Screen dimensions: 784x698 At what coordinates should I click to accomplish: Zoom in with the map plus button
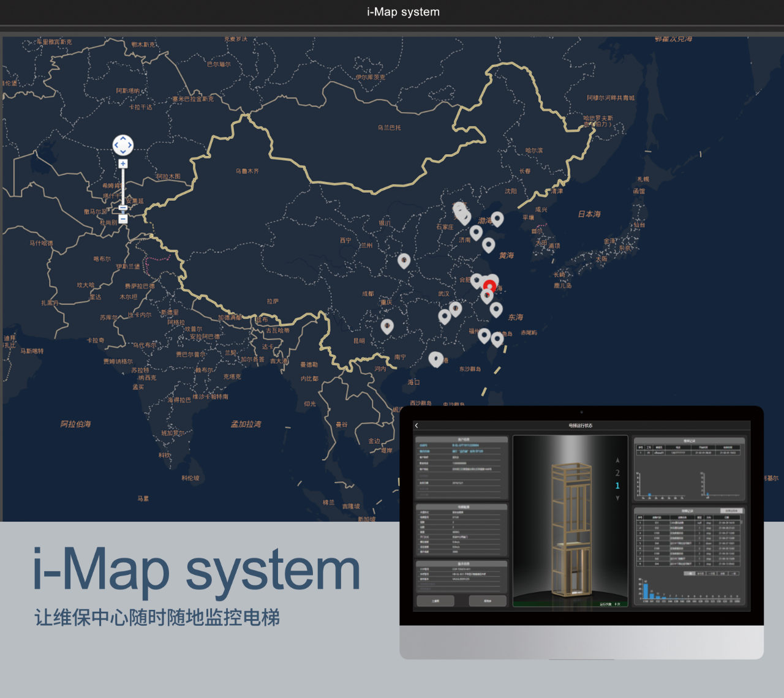tap(123, 163)
